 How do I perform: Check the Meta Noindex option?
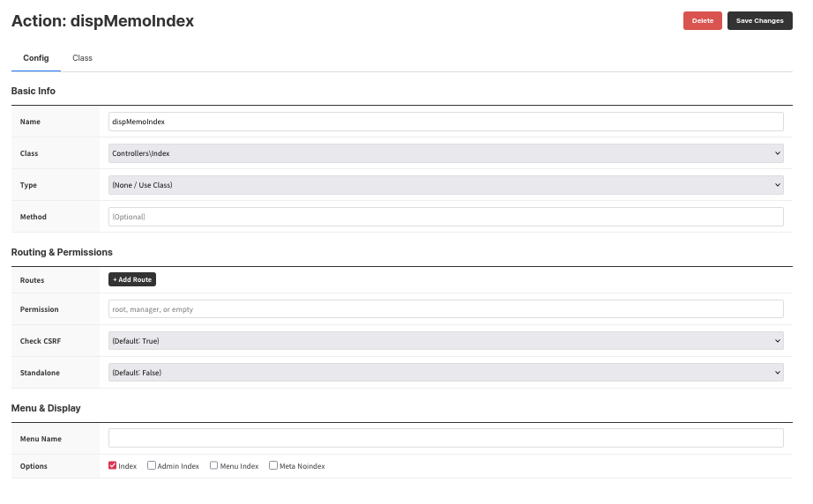[273, 465]
